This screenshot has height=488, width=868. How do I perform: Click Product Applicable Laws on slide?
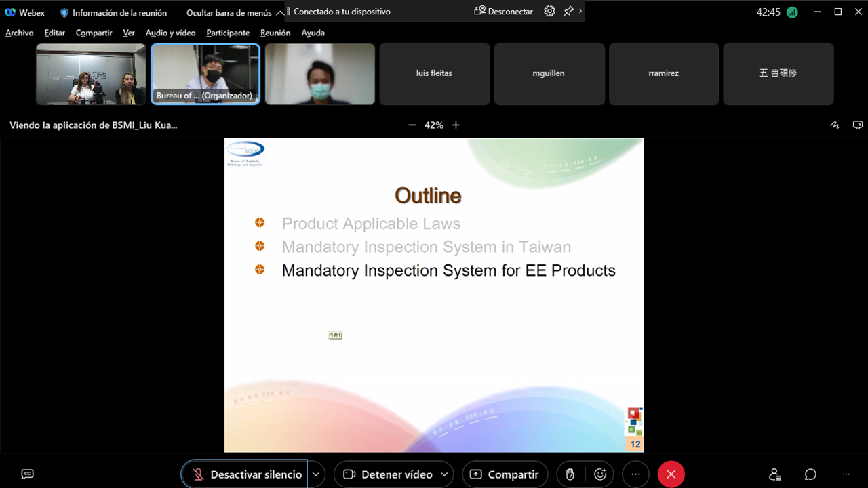tap(371, 224)
